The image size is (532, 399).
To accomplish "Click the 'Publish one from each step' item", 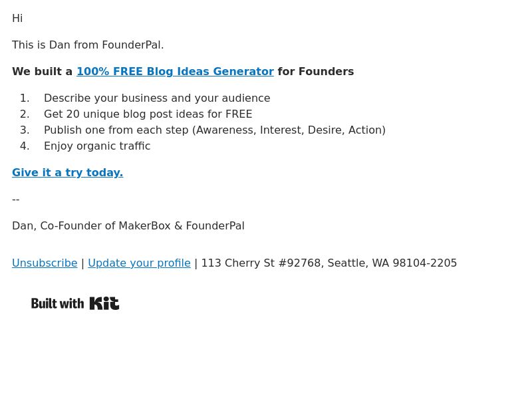I will (x=215, y=130).
